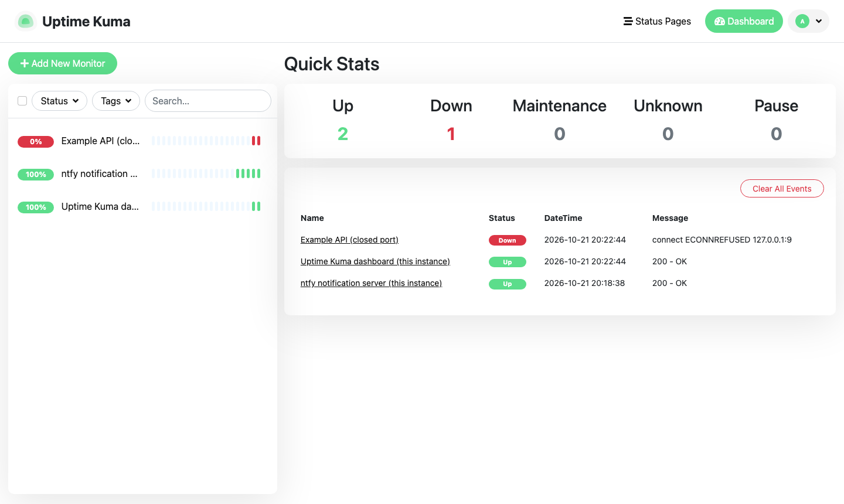Open Uptime Kuma dashboard (this instance) link
Image resolution: width=844 pixels, height=504 pixels.
pyautogui.click(x=375, y=261)
